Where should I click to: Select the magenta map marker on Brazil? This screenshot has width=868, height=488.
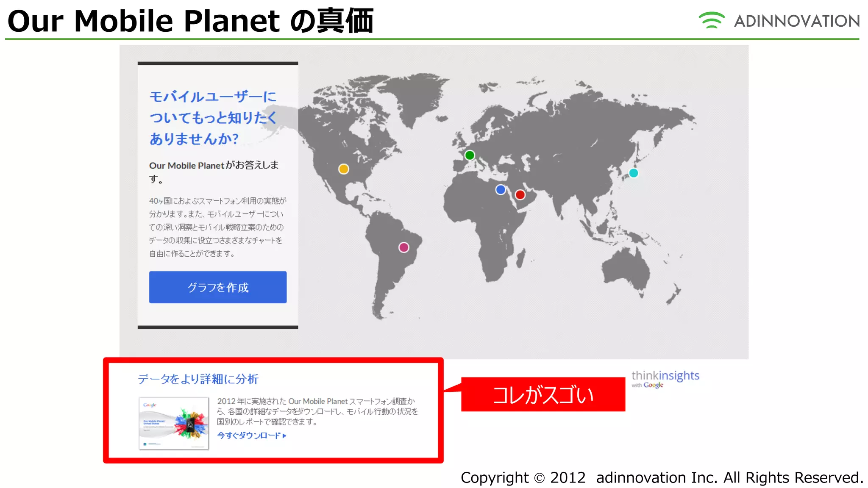(404, 247)
